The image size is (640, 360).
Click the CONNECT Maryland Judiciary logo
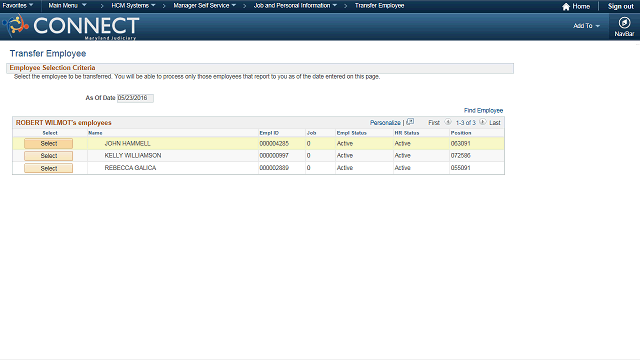71,27
